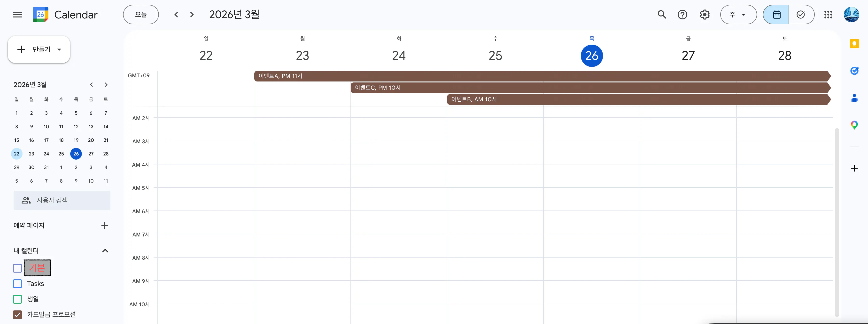Pick March 17 in mini calendar
This screenshot has height=324, width=868.
point(46,140)
